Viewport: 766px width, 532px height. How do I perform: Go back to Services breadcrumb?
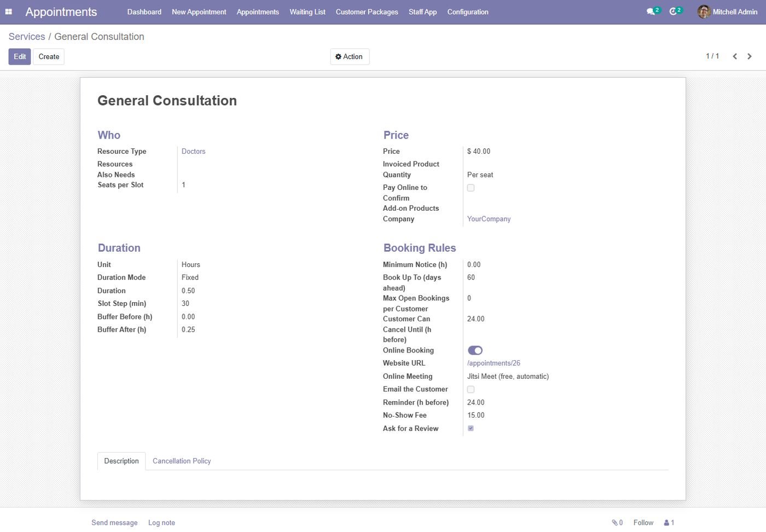(27, 37)
